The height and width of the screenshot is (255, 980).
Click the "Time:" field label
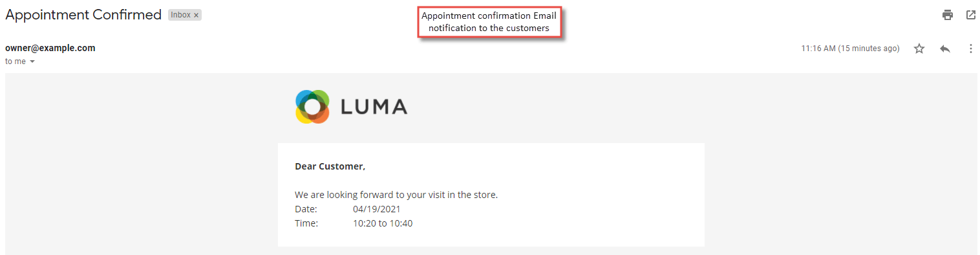coord(306,223)
